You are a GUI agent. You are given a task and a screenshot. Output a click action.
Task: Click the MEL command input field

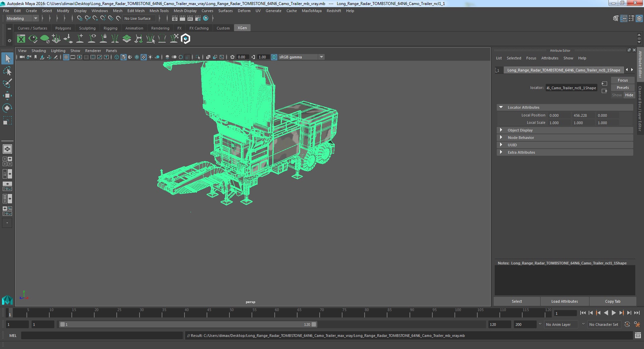102,336
